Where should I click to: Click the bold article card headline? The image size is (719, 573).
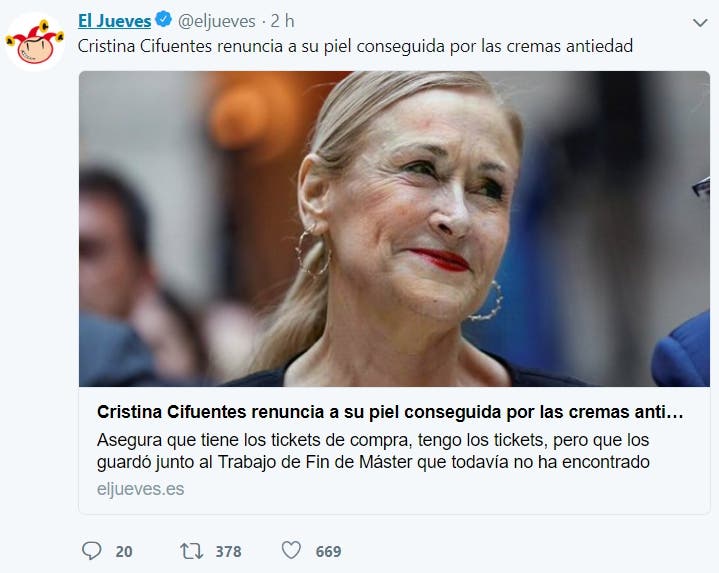390,412
